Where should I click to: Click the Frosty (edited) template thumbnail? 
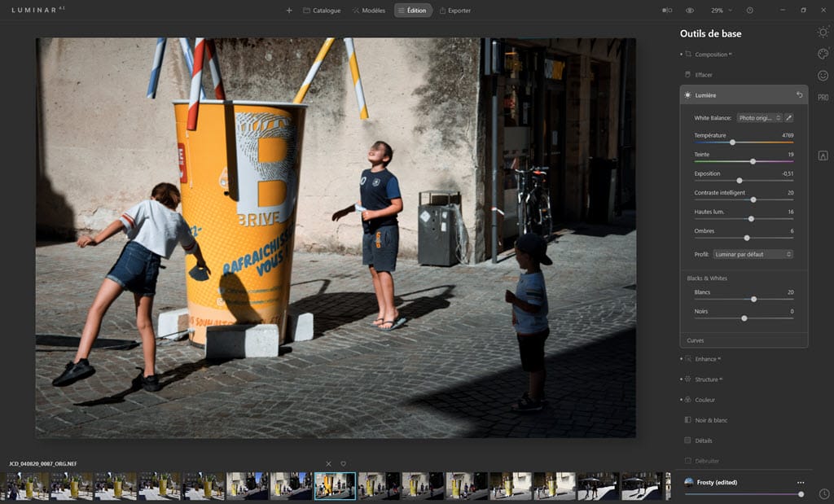coord(689,482)
